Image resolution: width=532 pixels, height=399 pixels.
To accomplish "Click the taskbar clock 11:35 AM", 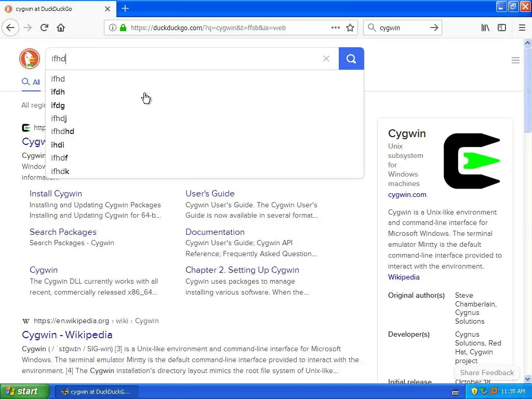I will pos(513,392).
